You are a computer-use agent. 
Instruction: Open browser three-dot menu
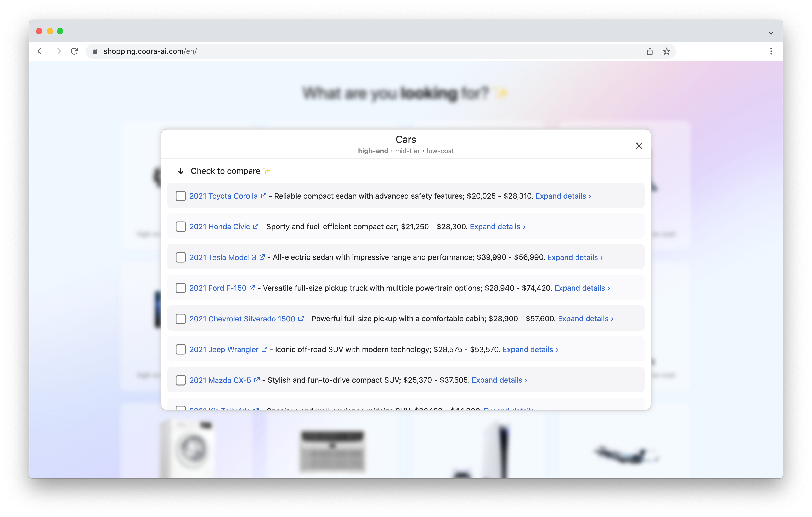pos(771,51)
